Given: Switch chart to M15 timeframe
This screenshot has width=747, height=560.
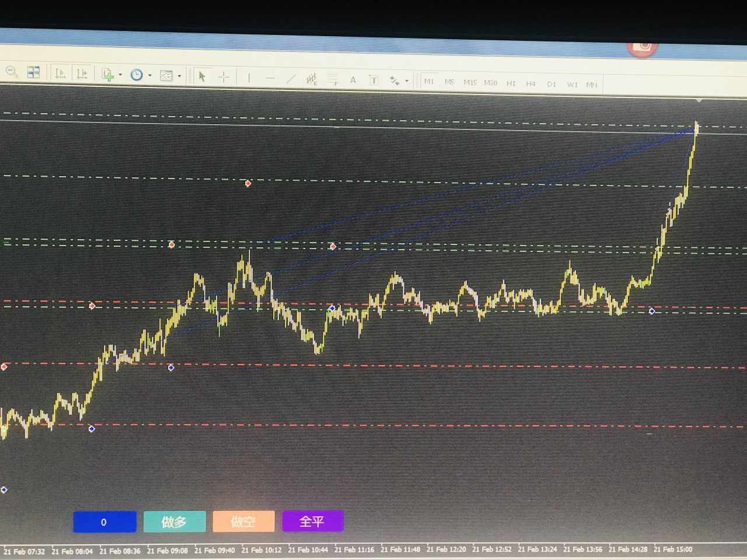Looking at the screenshot, I should pyautogui.click(x=470, y=83).
